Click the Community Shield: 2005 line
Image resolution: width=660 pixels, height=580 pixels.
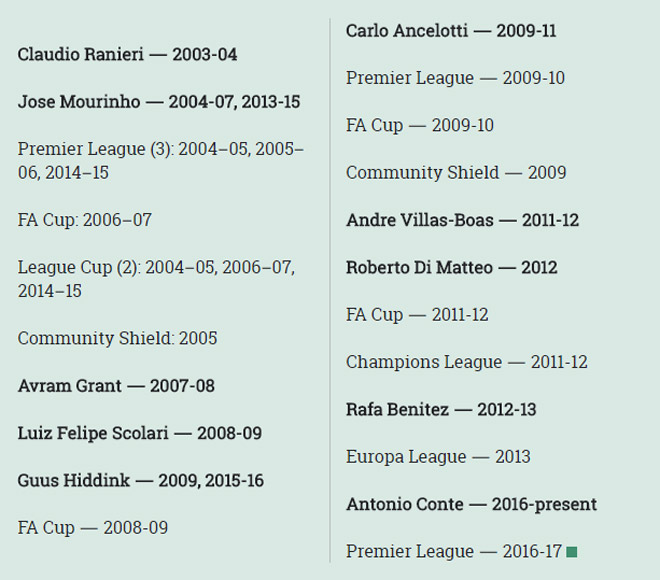click(x=117, y=338)
